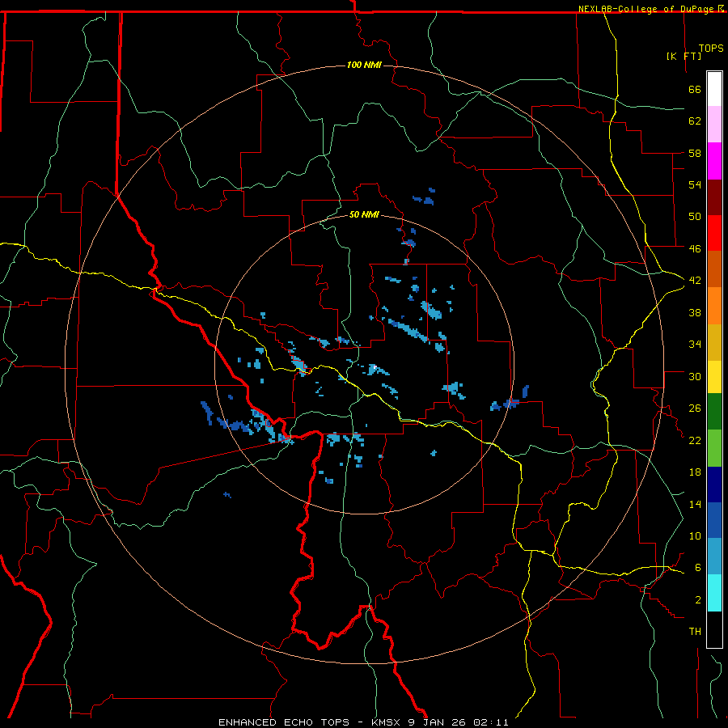Click the 38 value on the legend
Screen dimensions: 728x728
point(695,312)
